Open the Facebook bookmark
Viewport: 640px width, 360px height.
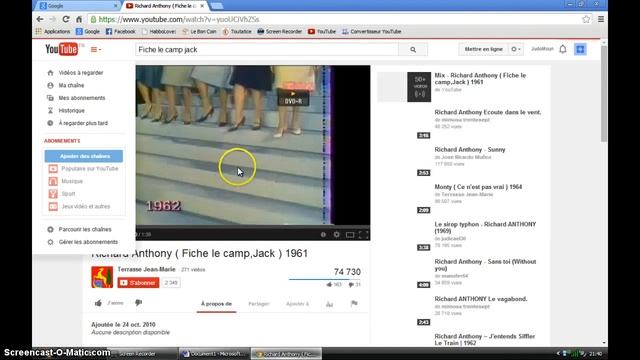120,31
